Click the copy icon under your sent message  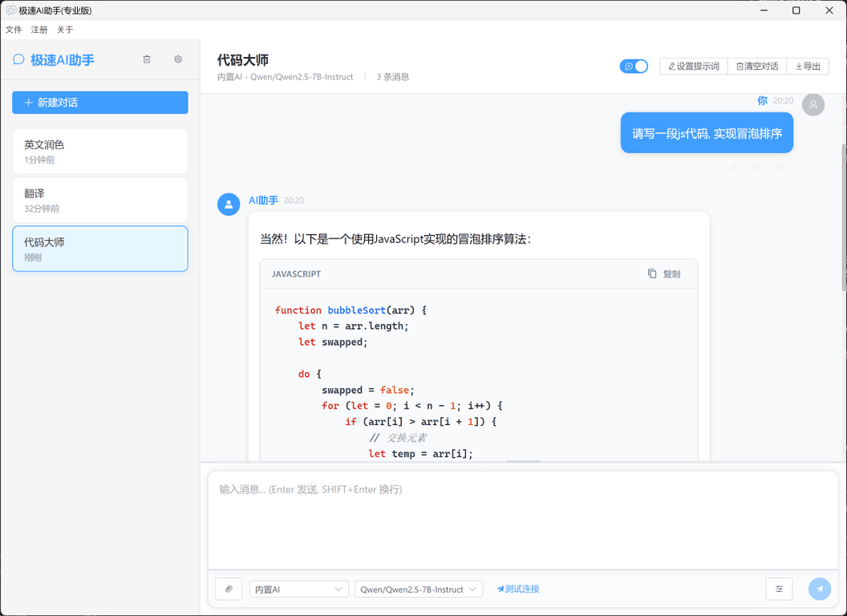757,167
